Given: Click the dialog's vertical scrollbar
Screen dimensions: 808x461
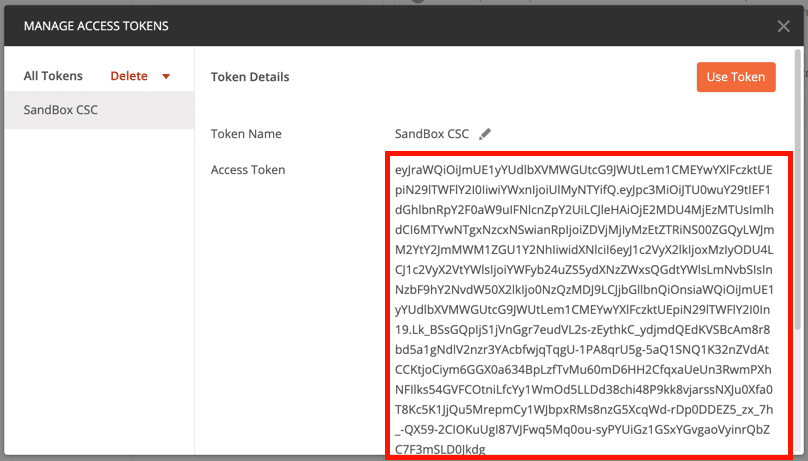Looking at the screenshot, I should click(799, 200).
